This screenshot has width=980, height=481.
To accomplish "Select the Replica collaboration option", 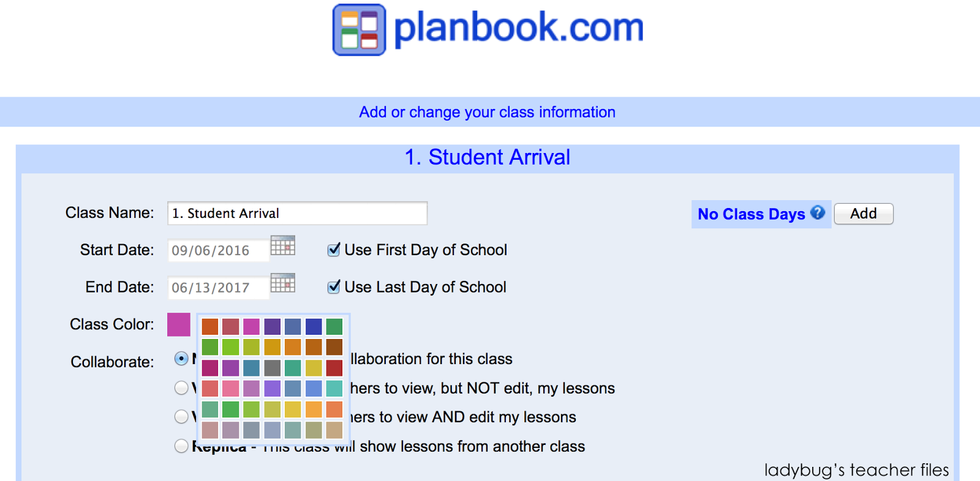I will coord(181,446).
